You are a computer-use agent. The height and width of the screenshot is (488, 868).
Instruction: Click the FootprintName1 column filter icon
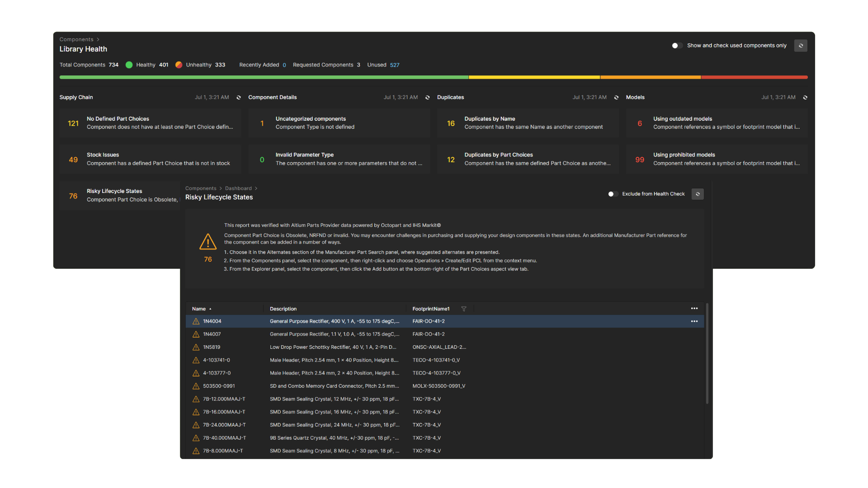point(464,309)
